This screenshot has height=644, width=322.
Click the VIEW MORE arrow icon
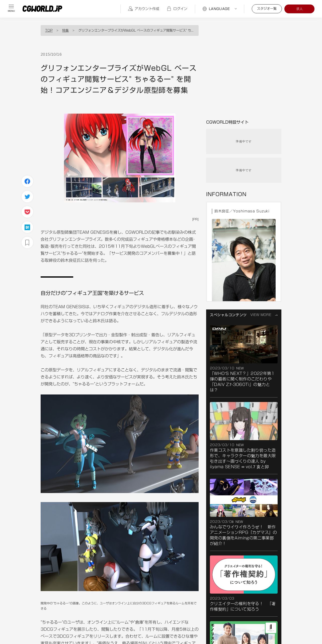click(x=276, y=315)
